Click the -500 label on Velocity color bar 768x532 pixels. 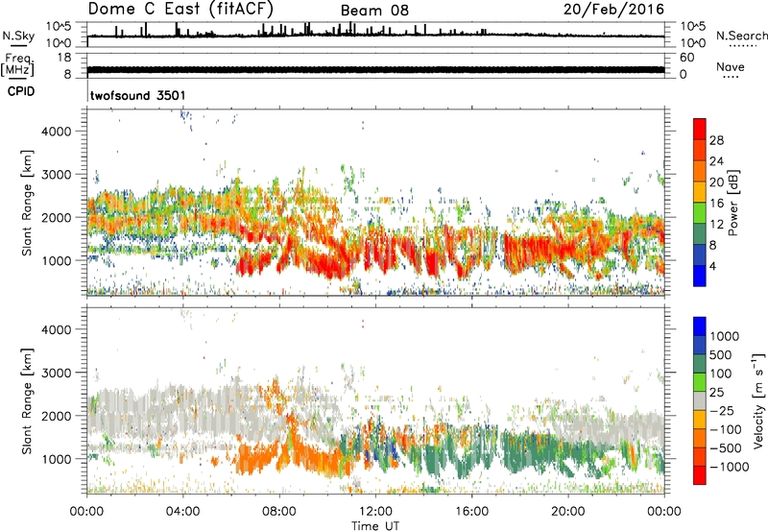coord(726,448)
